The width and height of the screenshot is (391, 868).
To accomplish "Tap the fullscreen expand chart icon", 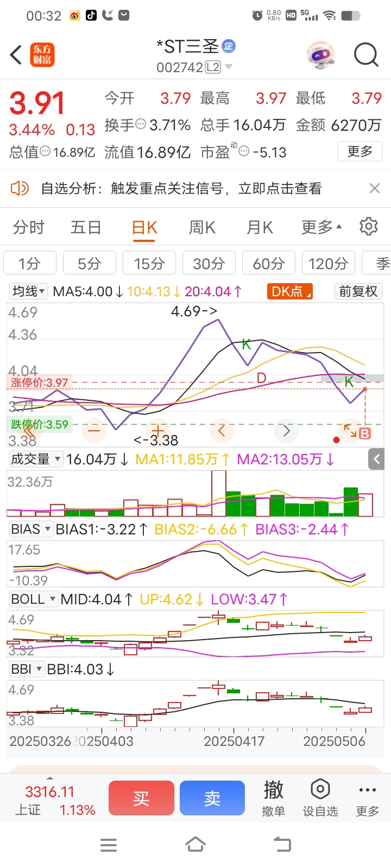I will point(350,431).
